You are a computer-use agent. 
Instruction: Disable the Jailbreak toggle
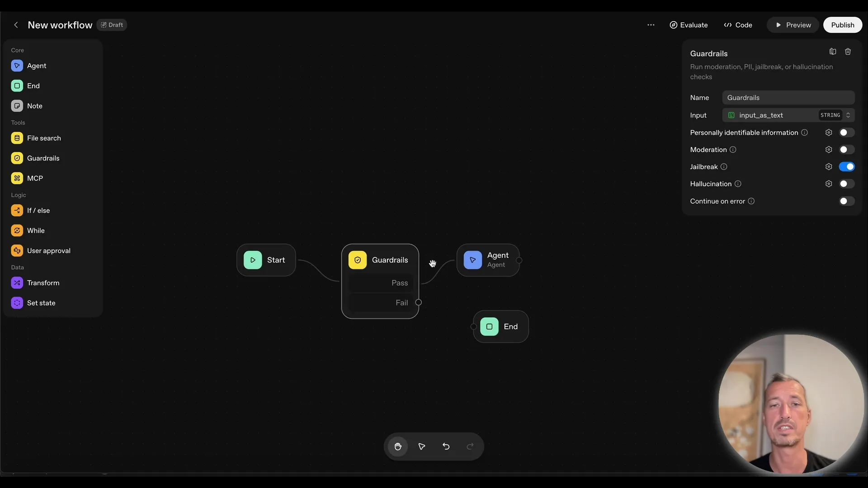pyautogui.click(x=846, y=167)
